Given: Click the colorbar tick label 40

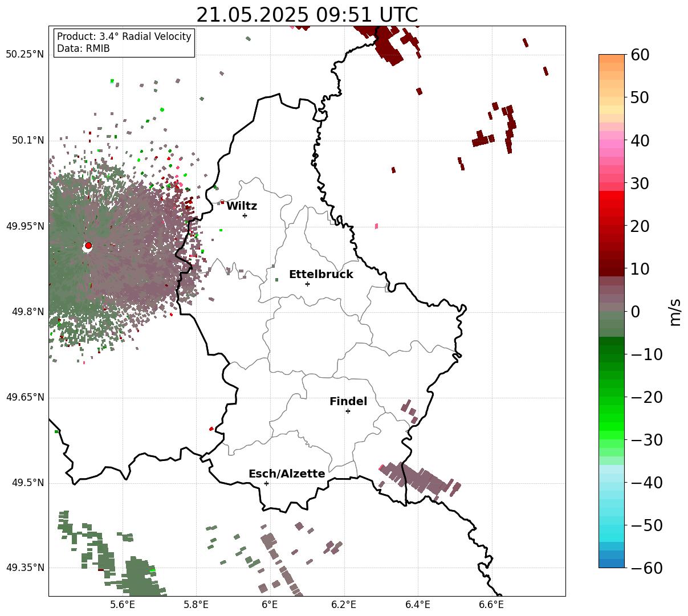Looking at the screenshot, I should point(640,140).
